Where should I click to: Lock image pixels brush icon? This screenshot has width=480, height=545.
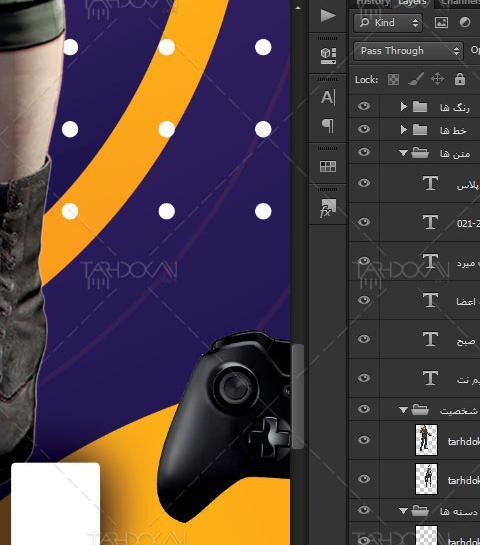tap(415, 79)
